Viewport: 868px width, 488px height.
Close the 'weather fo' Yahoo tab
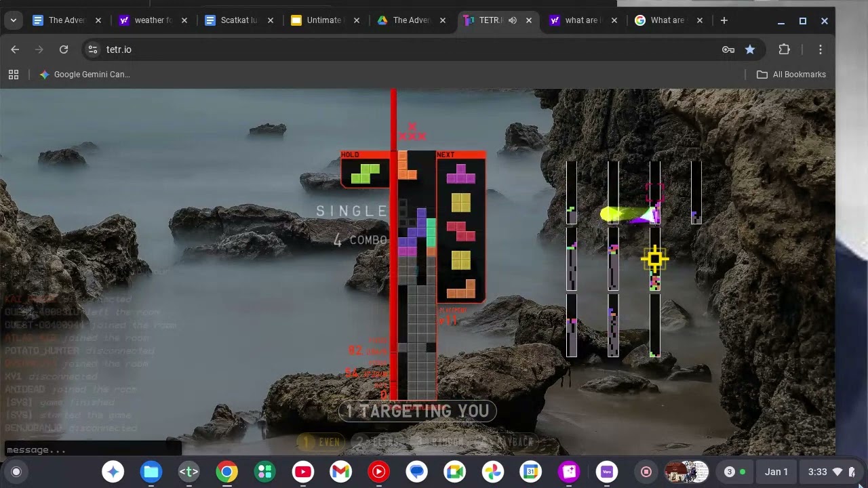(x=184, y=20)
